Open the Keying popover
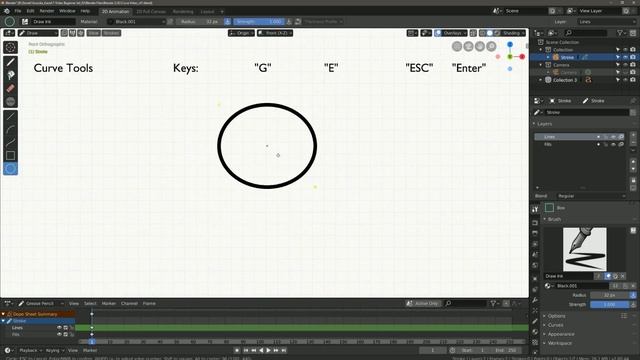The image size is (640, 360). pos(54,350)
